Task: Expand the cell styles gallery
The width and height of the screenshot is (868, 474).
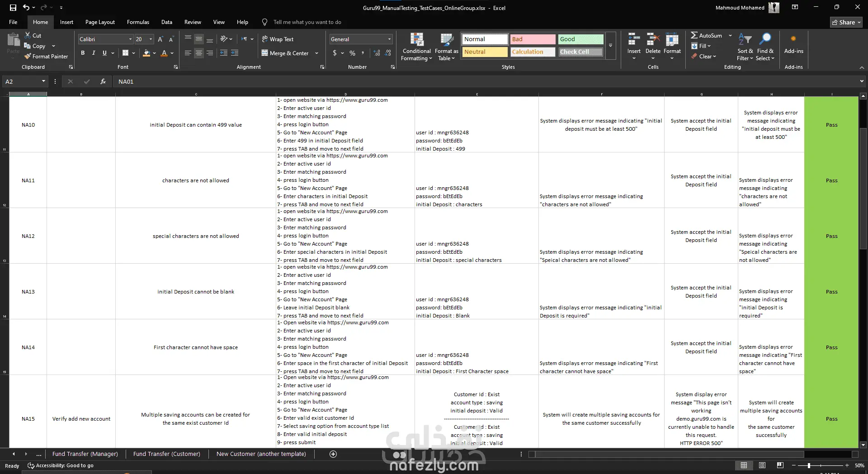Action: tap(610, 46)
